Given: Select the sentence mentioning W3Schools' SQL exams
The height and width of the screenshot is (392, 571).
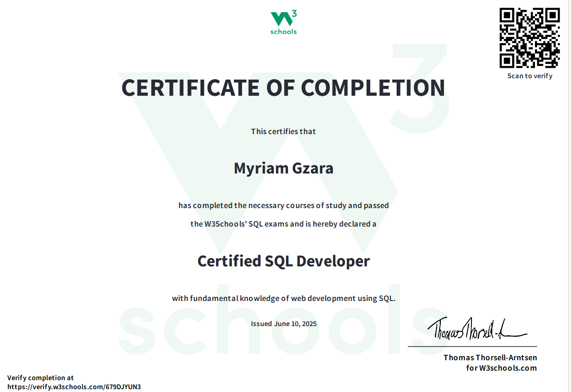Looking at the screenshot, I should tap(284, 223).
